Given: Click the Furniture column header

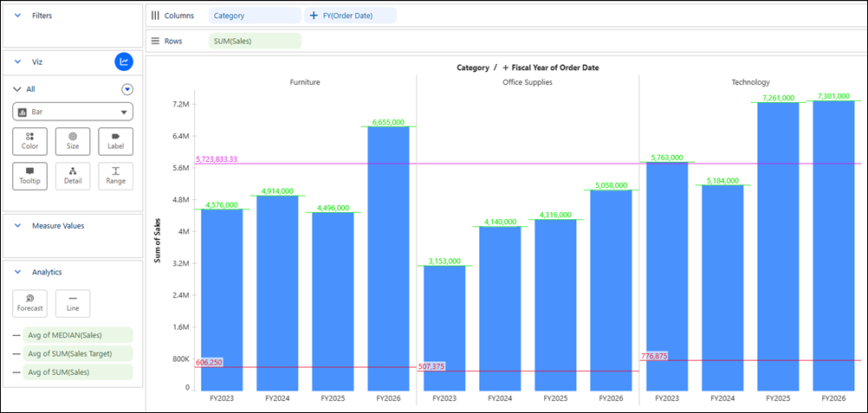Looking at the screenshot, I should 305,82.
